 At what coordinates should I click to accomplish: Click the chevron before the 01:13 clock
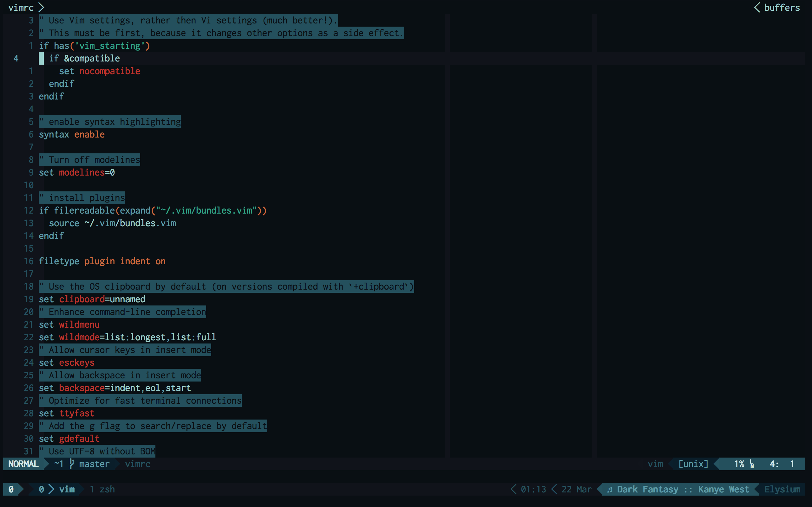click(514, 489)
